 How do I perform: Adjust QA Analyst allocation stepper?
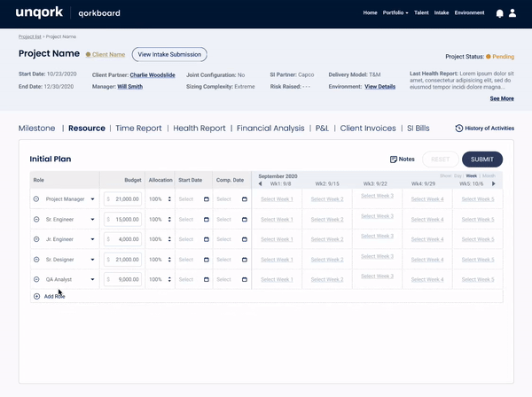pos(169,279)
